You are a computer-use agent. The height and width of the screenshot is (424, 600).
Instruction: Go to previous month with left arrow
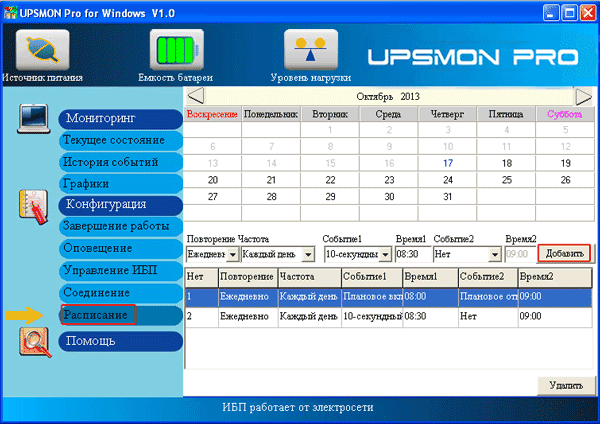point(196,96)
